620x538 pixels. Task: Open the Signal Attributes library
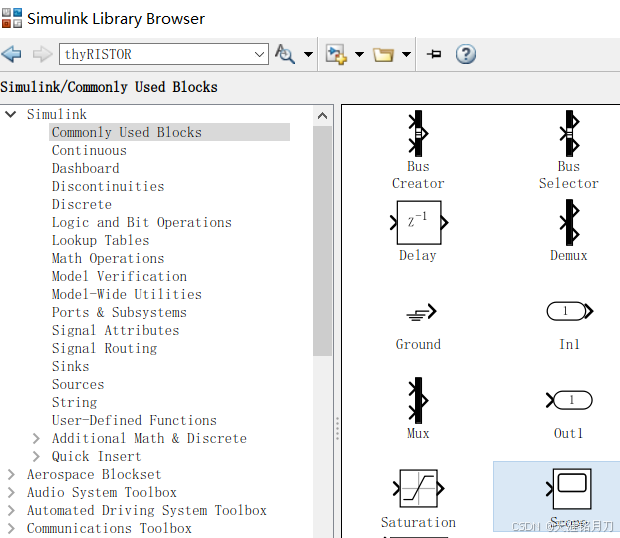coord(115,330)
